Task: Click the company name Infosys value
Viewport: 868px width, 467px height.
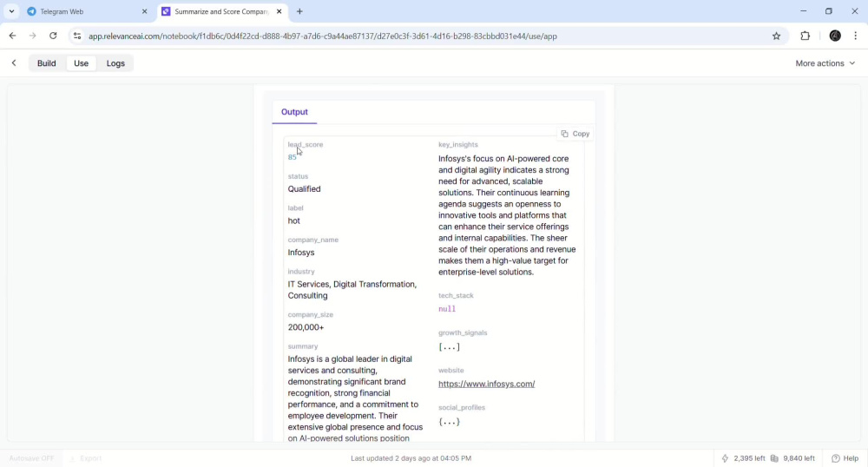Action: coord(301,253)
